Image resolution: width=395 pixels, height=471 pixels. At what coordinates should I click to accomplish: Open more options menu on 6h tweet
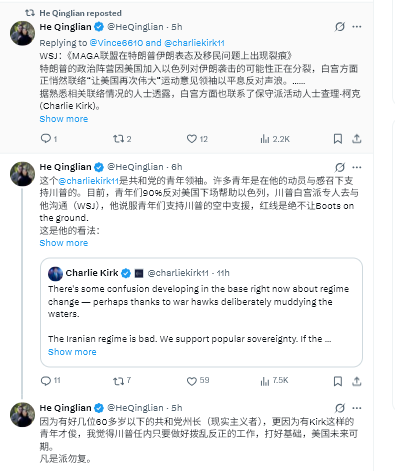point(357,167)
